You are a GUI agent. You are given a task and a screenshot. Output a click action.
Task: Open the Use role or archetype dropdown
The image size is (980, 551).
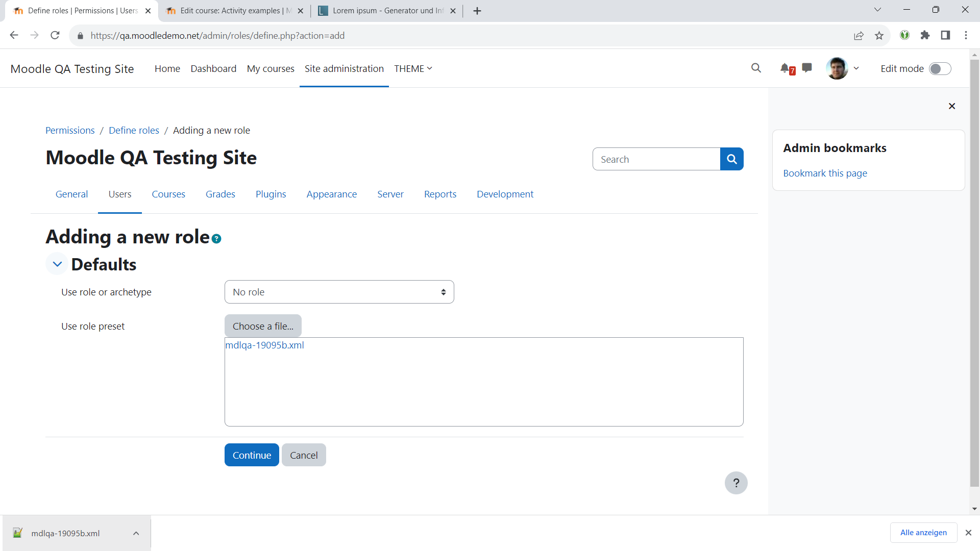(x=339, y=292)
